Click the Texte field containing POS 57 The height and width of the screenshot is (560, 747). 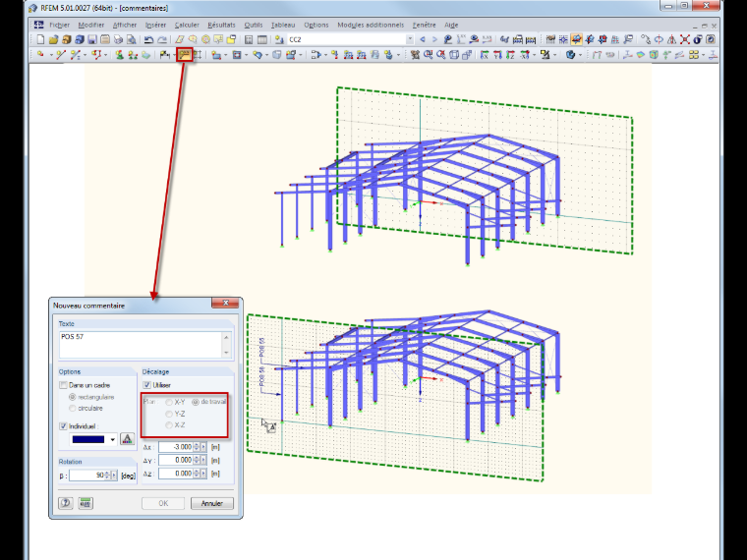pos(141,344)
